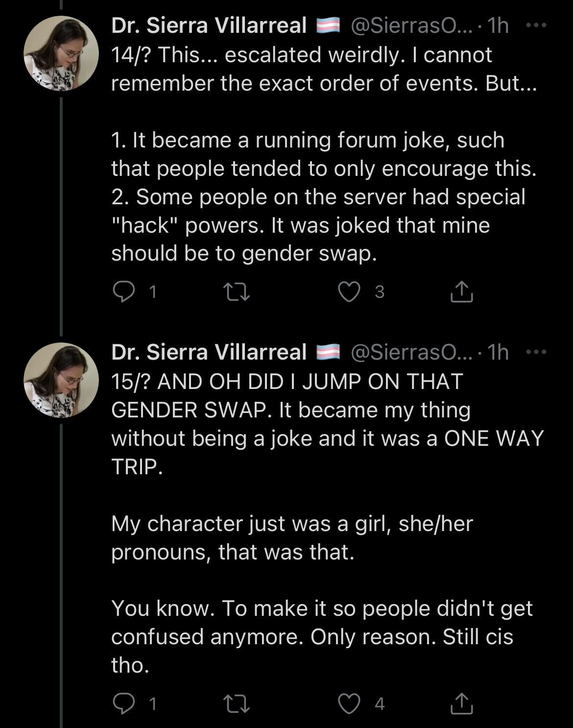Screen dimensions: 573x728
Task: Open the @SierrasO handle on second tweet
Action: pyautogui.click(x=411, y=352)
